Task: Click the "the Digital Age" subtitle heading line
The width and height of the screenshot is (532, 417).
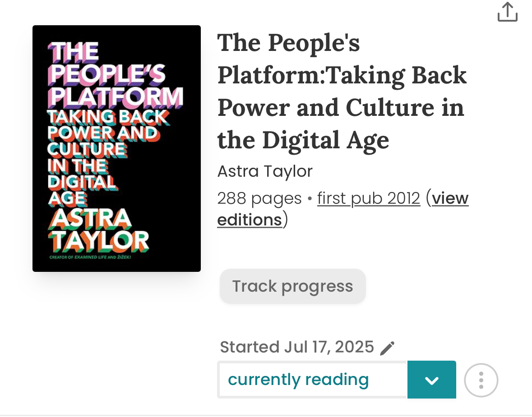Action: (303, 140)
